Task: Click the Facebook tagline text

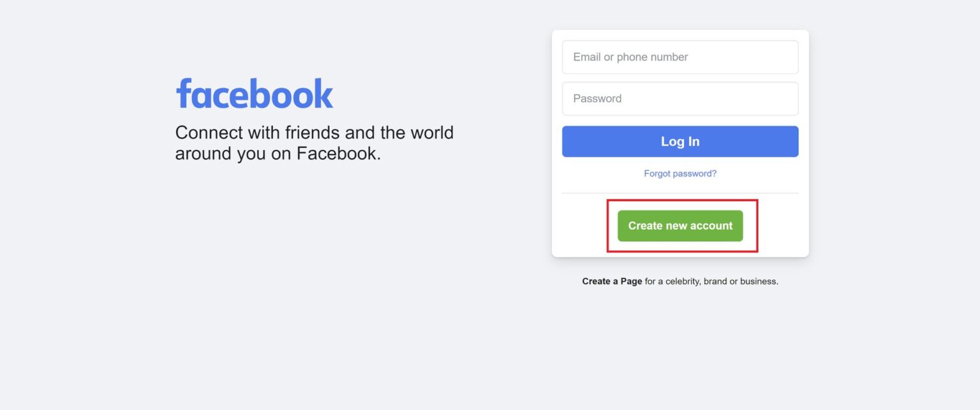Action: [x=315, y=142]
